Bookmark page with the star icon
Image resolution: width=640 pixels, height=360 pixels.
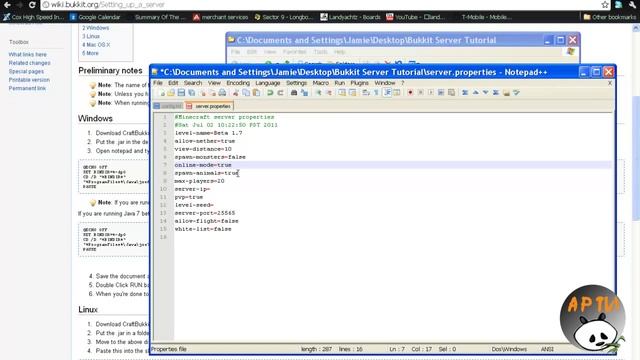pos(605,5)
